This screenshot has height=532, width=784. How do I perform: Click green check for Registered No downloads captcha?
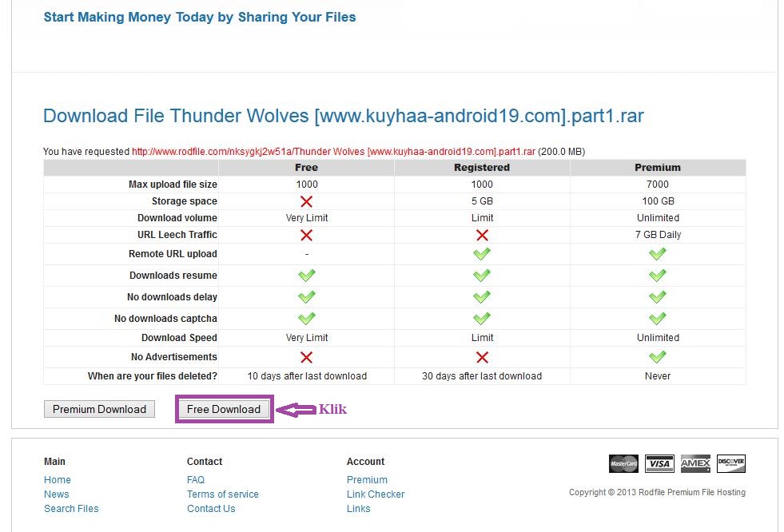(482, 318)
